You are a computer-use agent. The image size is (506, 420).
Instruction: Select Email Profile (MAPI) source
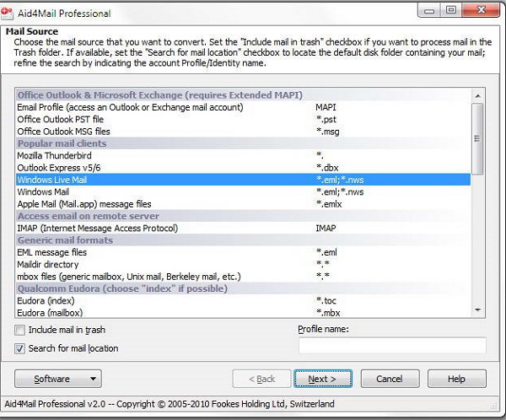[x=244, y=107]
